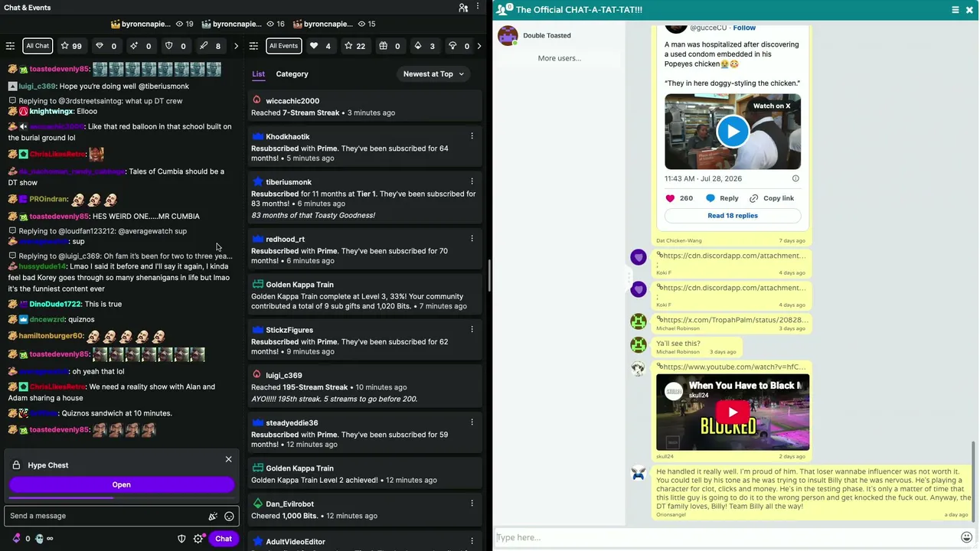Click More users... link

point(559,58)
